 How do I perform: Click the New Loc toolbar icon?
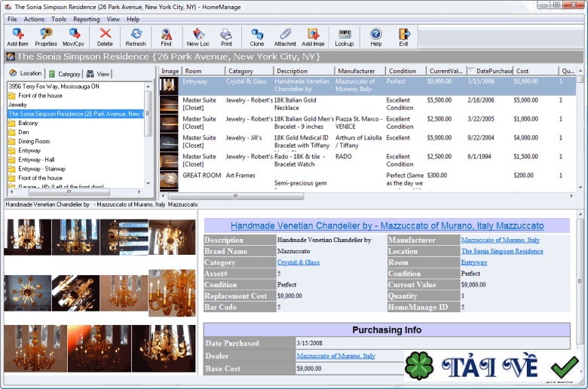(198, 37)
